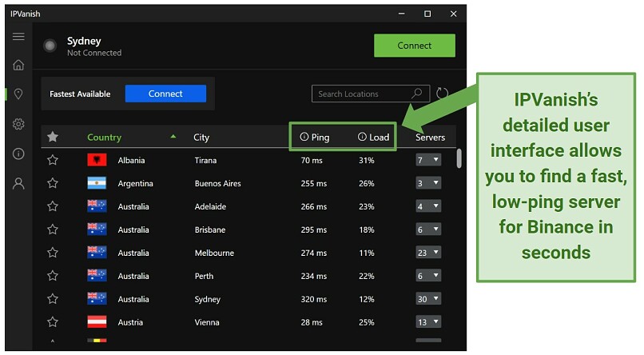The height and width of the screenshot is (355, 644).
Task: Click the 28 ms ping value
Action: click(x=312, y=322)
